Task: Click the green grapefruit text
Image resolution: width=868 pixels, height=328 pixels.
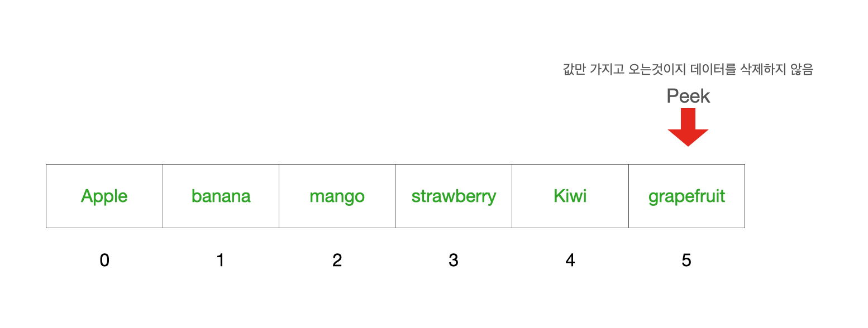Action: coord(686,197)
